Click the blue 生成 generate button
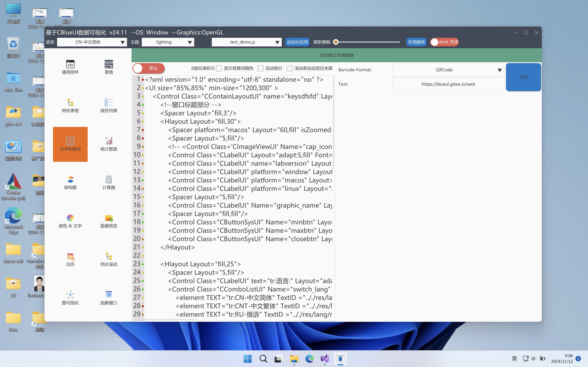 [x=523, y=77]
